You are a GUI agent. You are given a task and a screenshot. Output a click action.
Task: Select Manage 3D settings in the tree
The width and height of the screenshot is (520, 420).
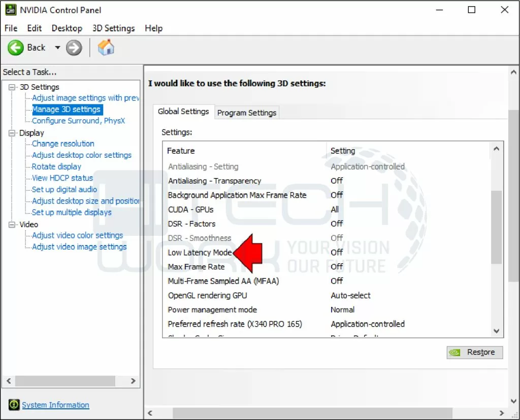tap(68, 109)
